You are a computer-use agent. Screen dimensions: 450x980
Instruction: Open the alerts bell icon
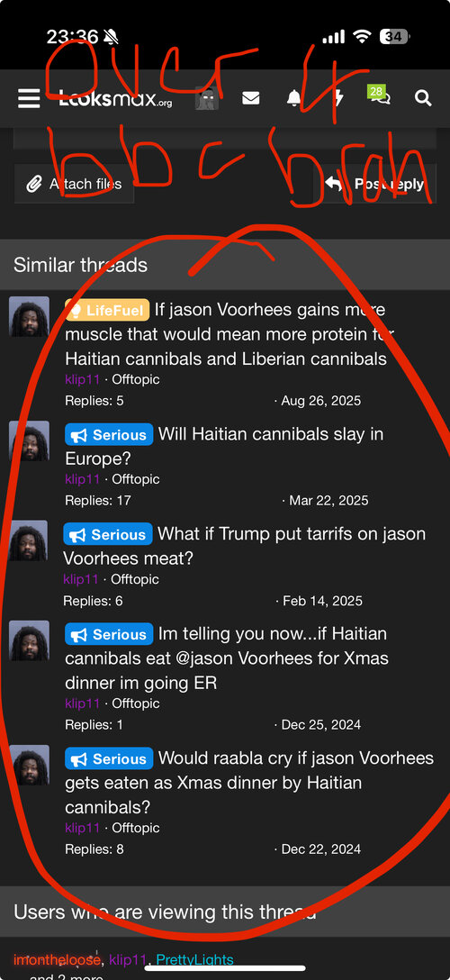coord(294,99)
